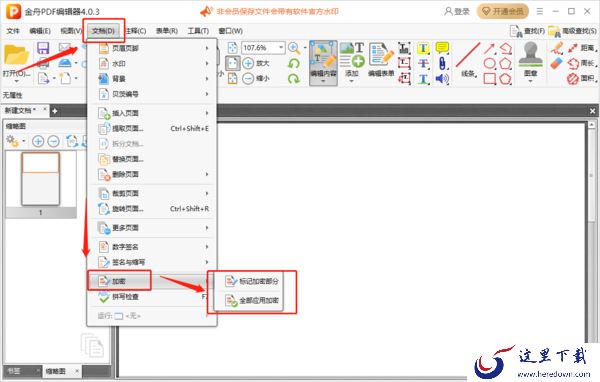Click the Open folder icon
600x382 pixels.
tap(16, 56)
